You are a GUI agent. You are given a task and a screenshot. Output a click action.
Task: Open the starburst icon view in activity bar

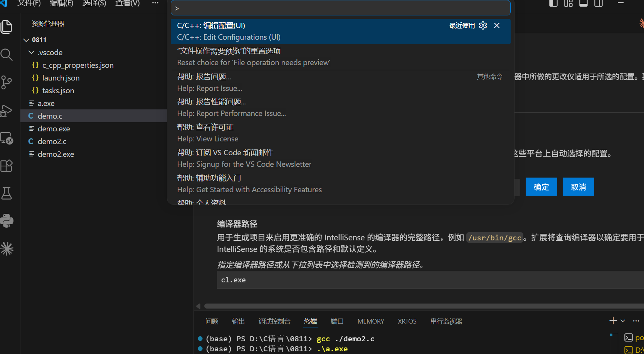[x=7, y=248]
